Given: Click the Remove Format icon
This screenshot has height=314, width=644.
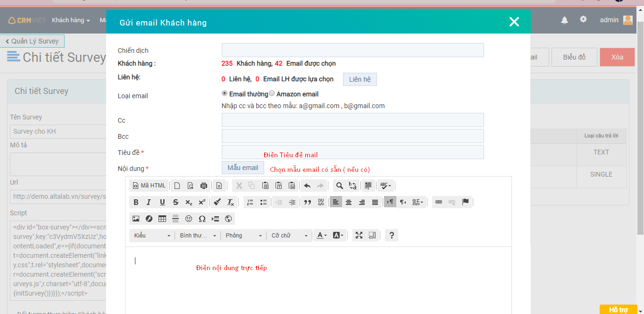Looking at the screenshot, I should coord(230,202).
